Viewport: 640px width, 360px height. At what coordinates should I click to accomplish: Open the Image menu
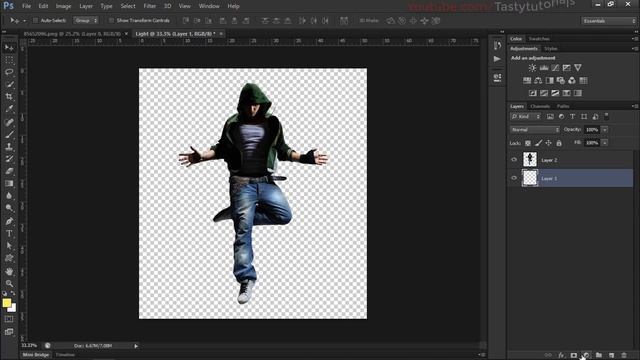[63, 6]
